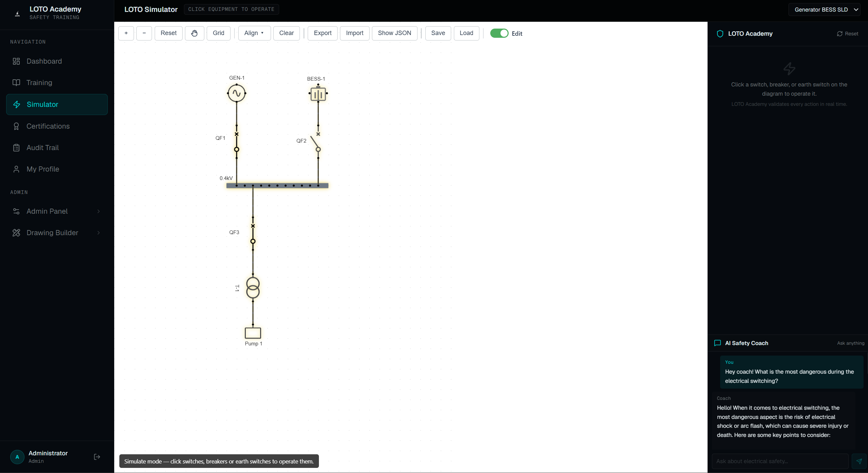This screenshot has width=868, height=473.
Task: Open the Generator BESS SLD dropdown
Action: [824, 10]
